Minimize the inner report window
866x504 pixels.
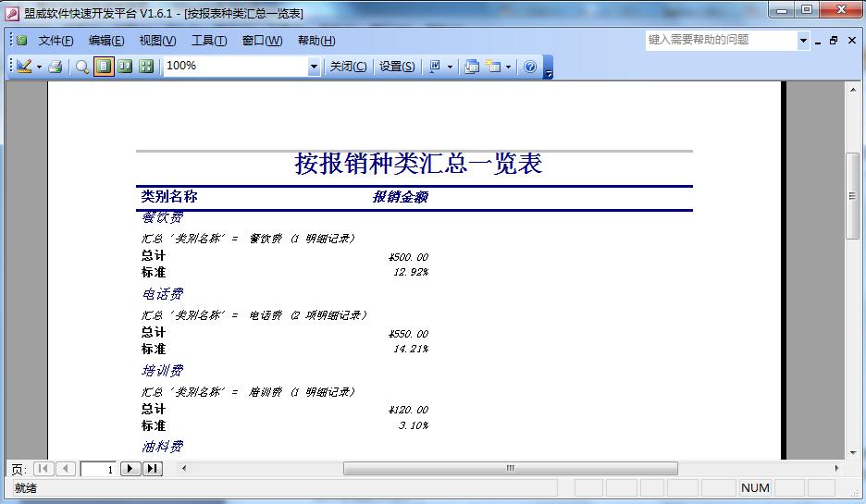pos(818,41)
